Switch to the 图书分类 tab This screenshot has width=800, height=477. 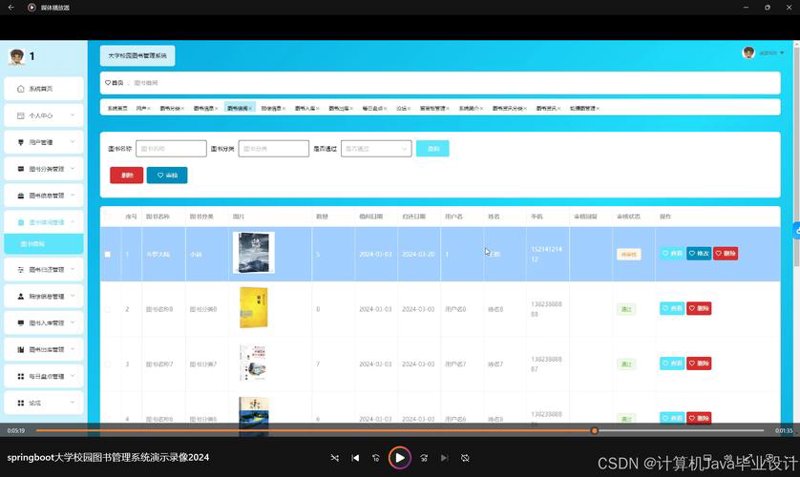171,109
